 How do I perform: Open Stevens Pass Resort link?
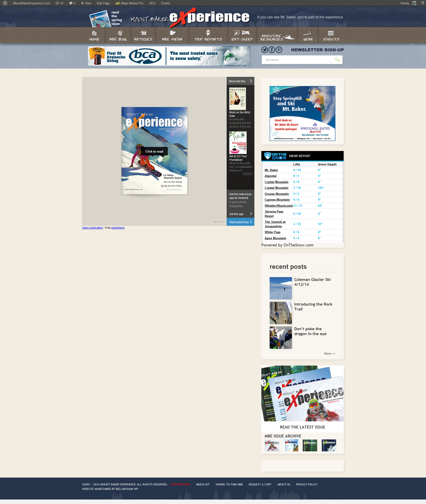(x=274, y=214)
